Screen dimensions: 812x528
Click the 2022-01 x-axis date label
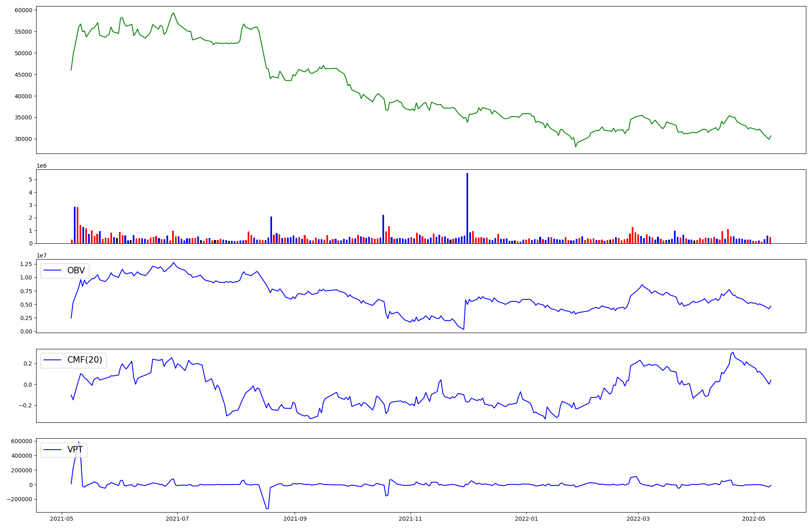(526, 519)
